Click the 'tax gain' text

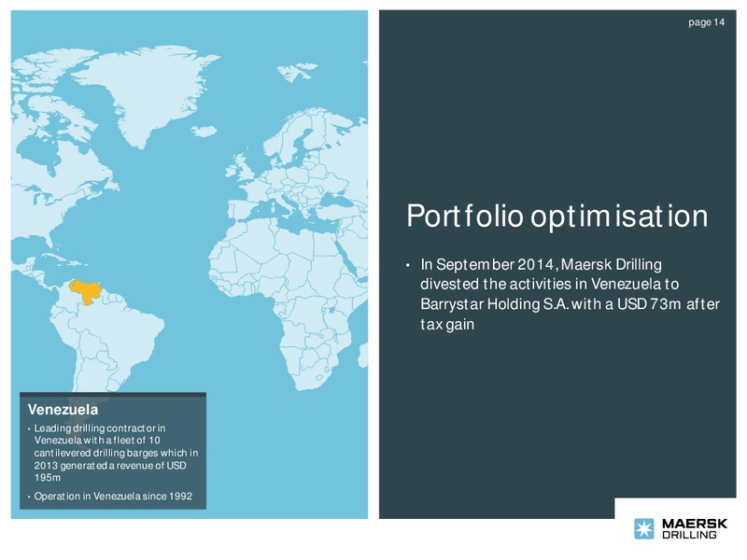[x=447, y=324]
